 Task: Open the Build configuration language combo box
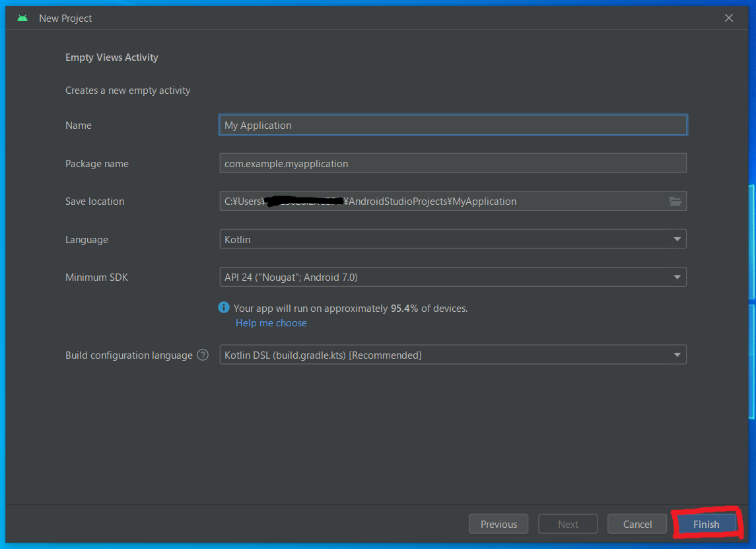click(453, 355)
